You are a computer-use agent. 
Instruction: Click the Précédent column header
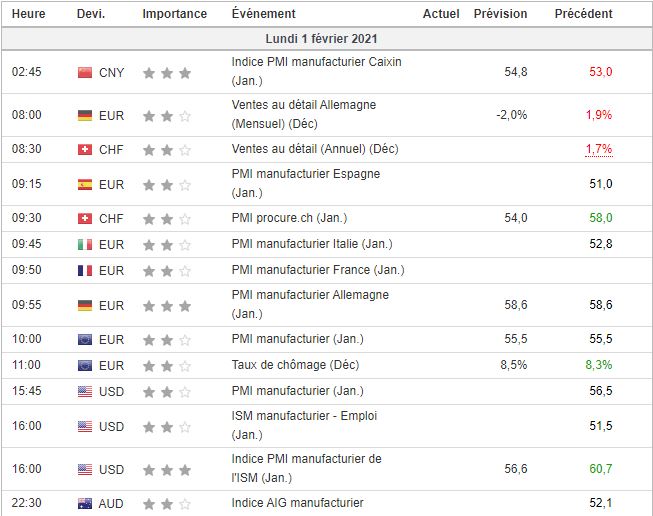click(583, 14)
